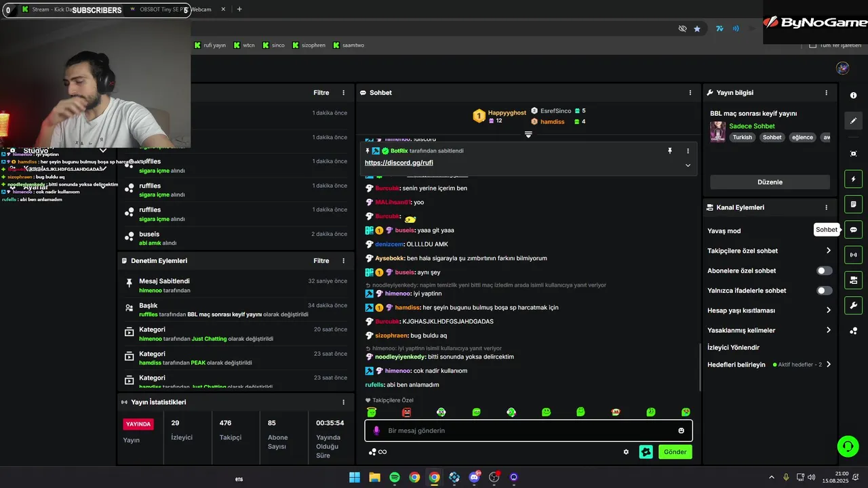Toggle the Sohbet chat panel icon
This screenshot has width=868, height=488.
(x=853, y=229)
